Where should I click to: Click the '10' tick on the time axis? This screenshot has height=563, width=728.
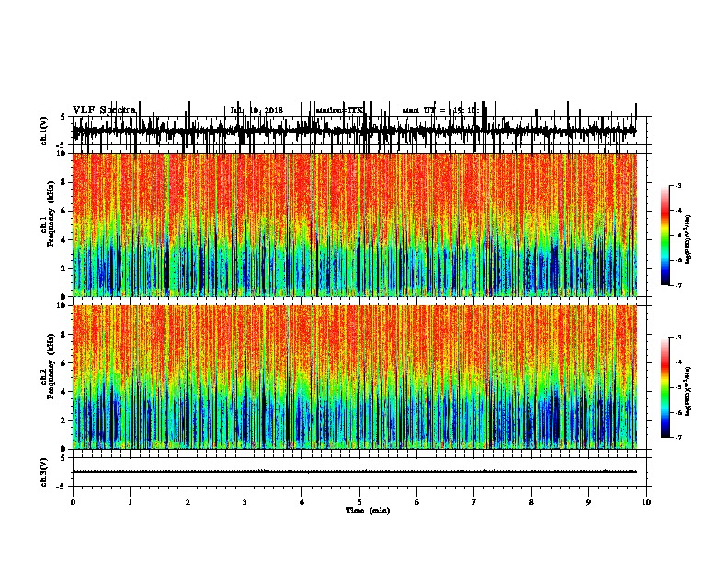click(646, 502)
